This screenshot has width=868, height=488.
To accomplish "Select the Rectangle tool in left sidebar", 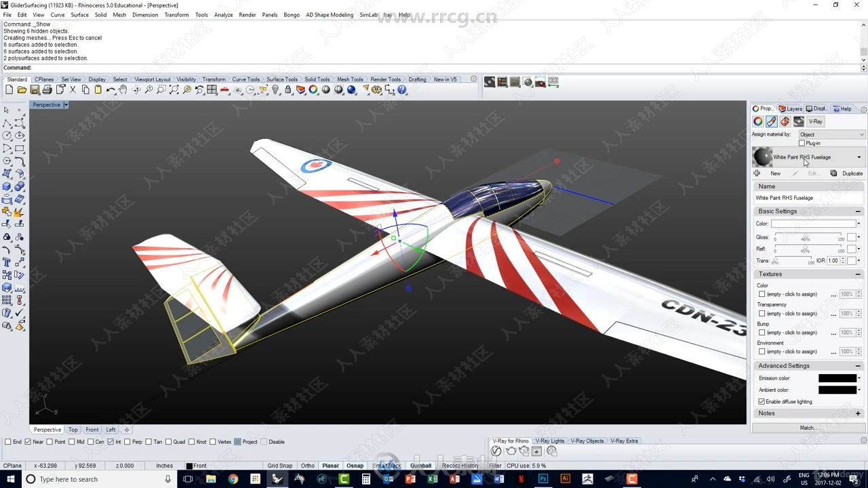I will (x=20, y=148).
